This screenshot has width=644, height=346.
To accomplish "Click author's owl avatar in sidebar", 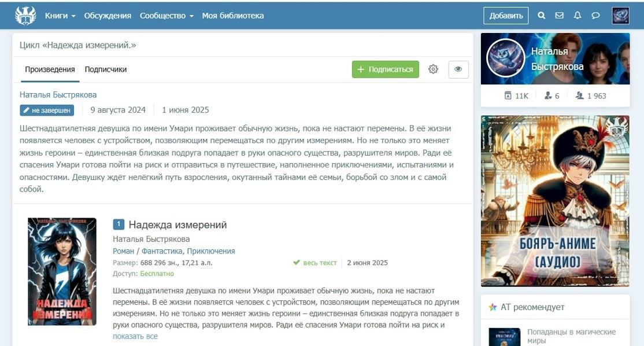I will click(506, 58).
